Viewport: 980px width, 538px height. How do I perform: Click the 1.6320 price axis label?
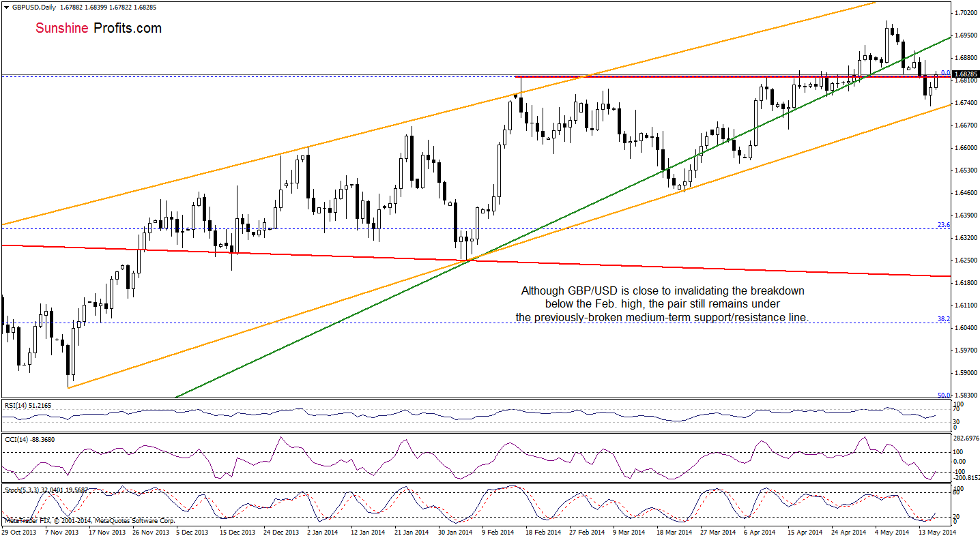click(966, 238)
